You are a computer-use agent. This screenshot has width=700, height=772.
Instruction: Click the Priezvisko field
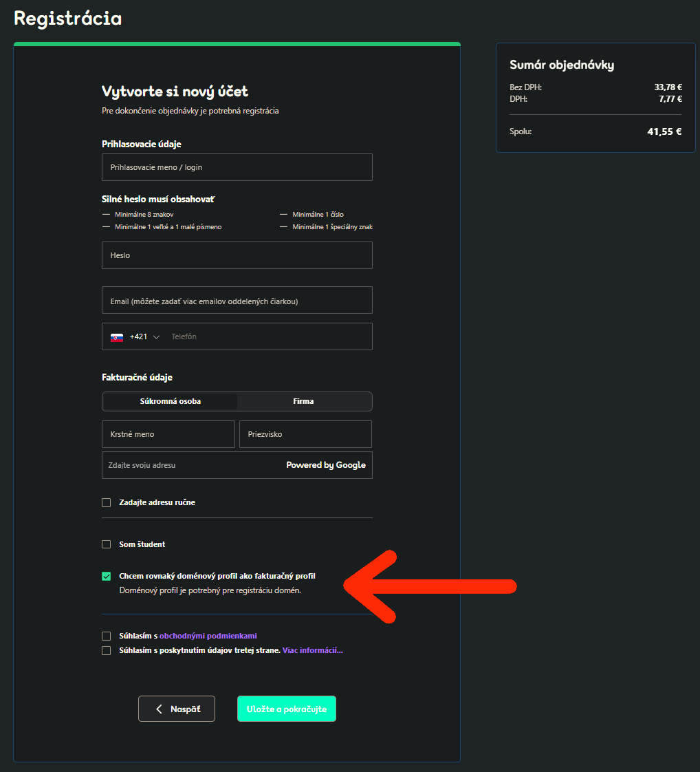click(x=305, y=434)
